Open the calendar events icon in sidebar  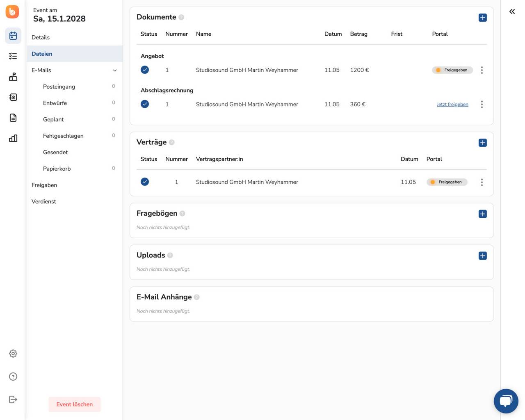[x=13, y=36]
